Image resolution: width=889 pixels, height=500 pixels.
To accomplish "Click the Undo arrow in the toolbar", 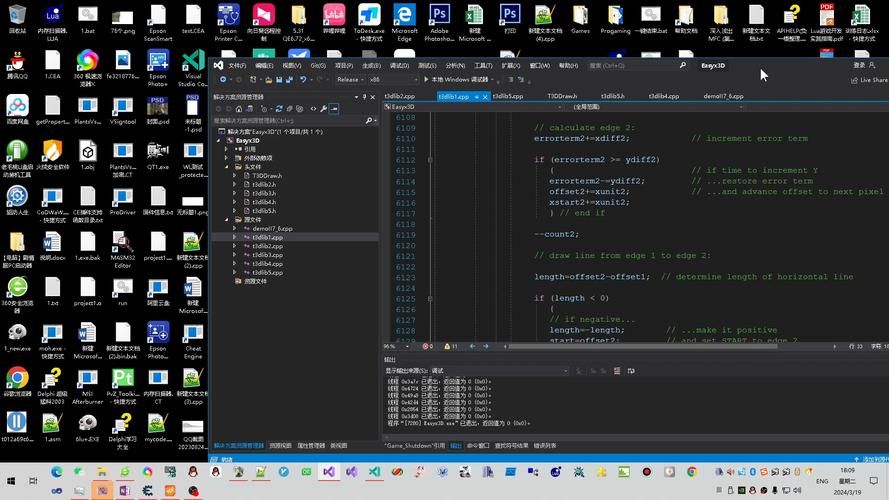I will click(x=303, y=80).
